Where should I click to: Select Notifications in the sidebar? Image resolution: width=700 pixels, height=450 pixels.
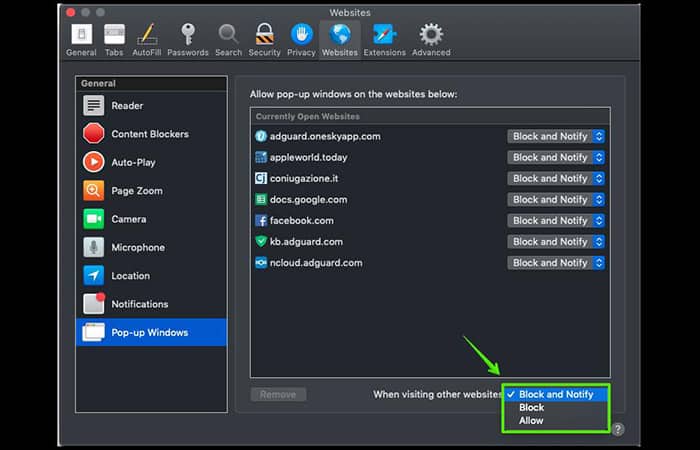[151, 304]
